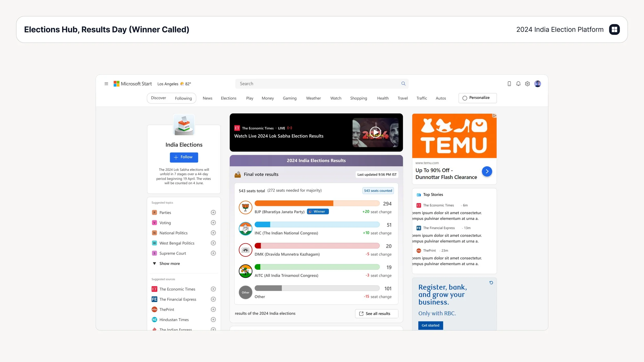Open the hamburger menu icon
The width and height of the screenshot is (644, 362).
pos(106,84)
